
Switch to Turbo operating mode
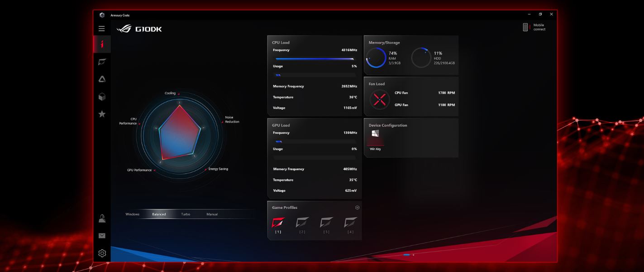coord(186,214)
